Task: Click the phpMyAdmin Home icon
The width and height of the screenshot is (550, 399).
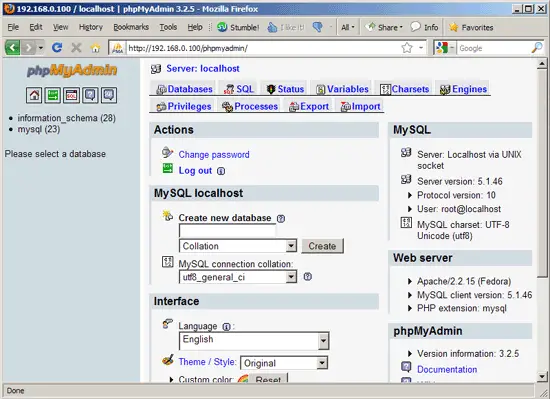Action: click(34, 95)
